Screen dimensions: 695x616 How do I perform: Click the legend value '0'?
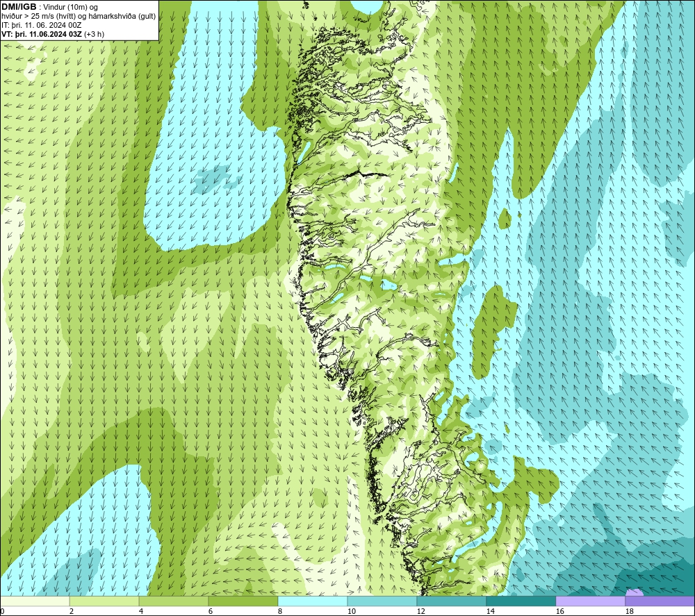coord(2,611)
